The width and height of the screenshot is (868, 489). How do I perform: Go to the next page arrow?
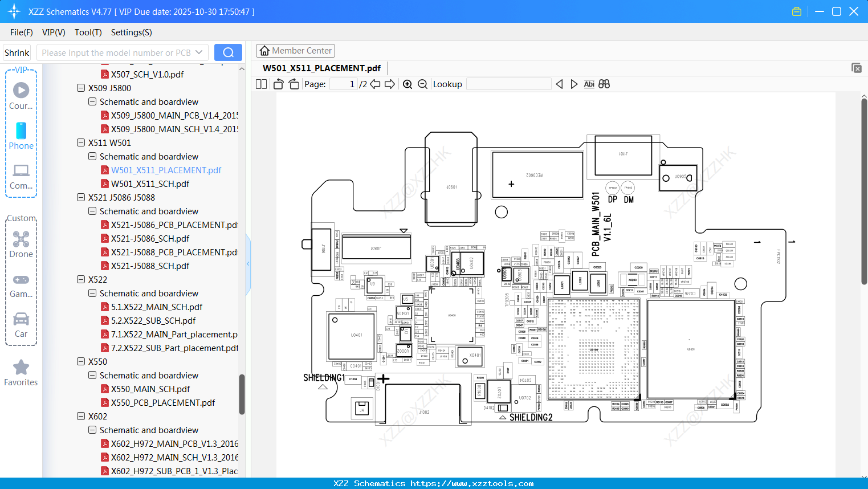pyautogui.click(x=390, y=84)
